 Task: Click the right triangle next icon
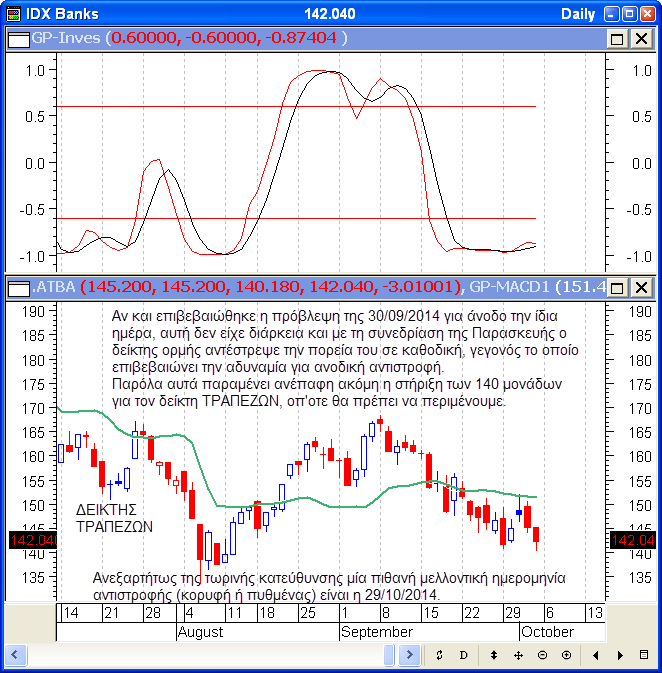point(620,654)
